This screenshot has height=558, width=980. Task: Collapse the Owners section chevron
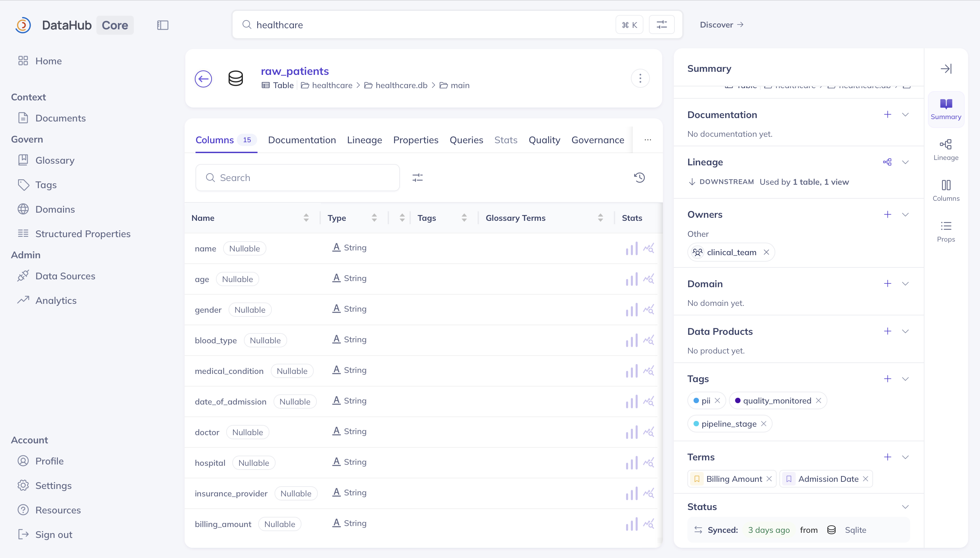pos(905,215)
